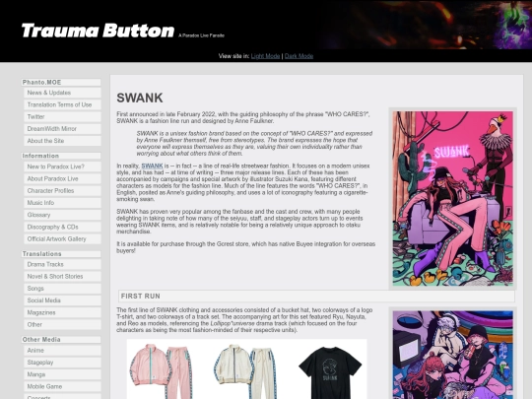This screenshot has width=532, height=399.
Task: Open the DreamWidth Mirror link
Action: (62, 129)
